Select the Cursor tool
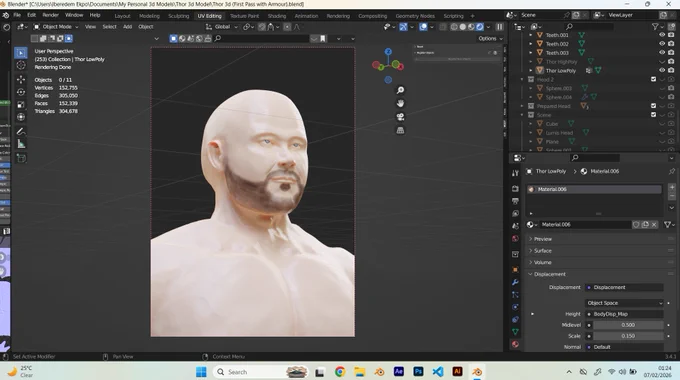680x380 pixels. 21,66
